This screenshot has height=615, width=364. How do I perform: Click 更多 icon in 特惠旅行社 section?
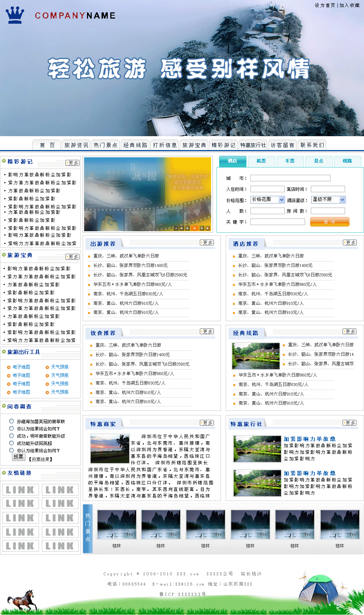pyautogui.click(x=349, y=423)
